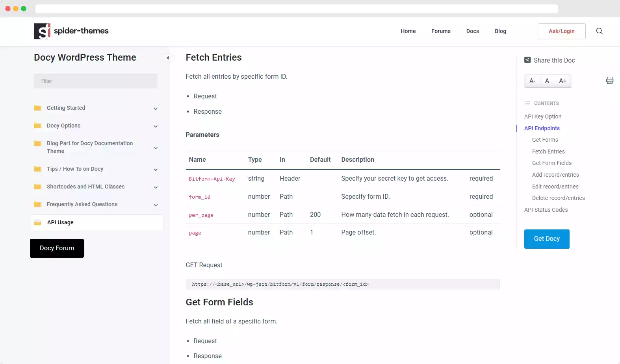This screenshot has width=620, height=364.
Task: Click the API Usage open folder icon
Action: click(38, 222)
